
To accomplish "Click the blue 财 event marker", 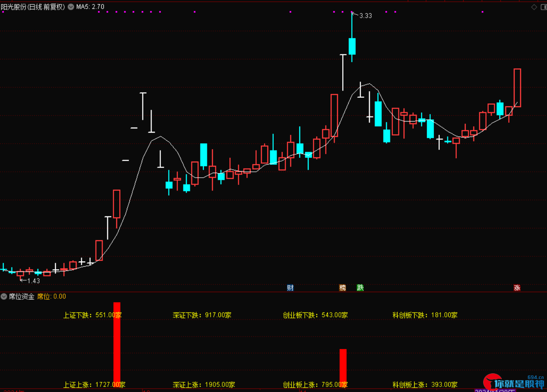I will 290,288.
